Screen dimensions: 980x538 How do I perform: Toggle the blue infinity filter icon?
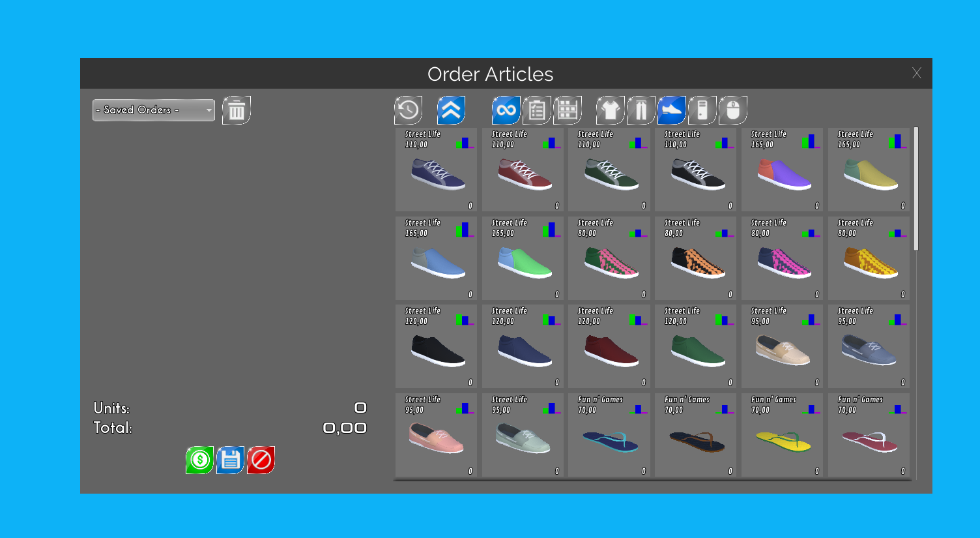(x=506, y=110)
